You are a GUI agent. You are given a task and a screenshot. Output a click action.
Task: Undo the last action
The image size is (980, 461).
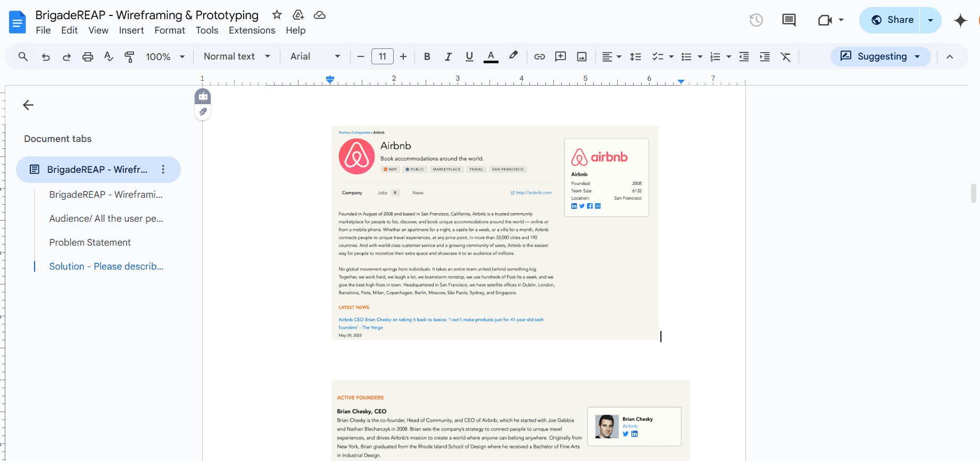(x=46, y=56)
